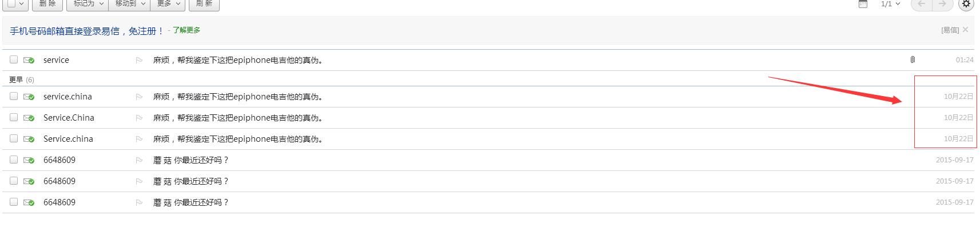Click the 删除 (delete) button

[47, 4]
